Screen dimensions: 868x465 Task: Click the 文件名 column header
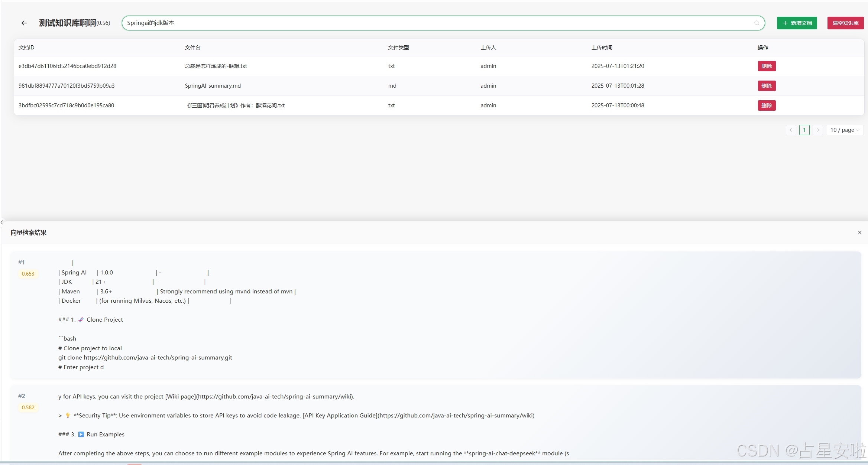192,48
